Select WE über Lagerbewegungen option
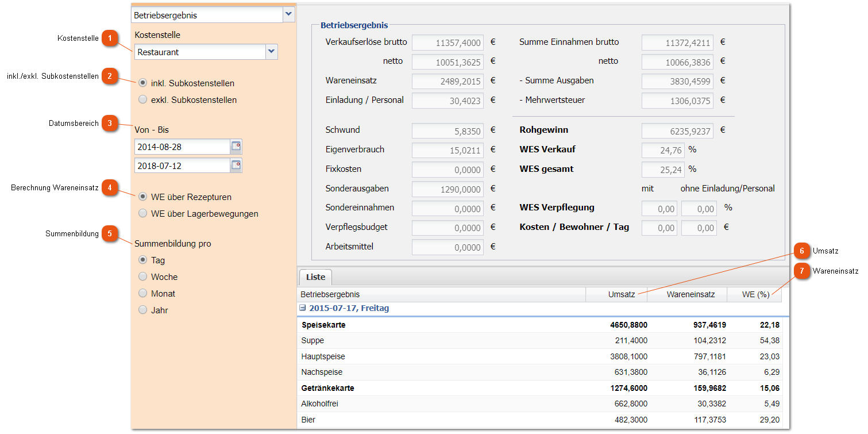This screenshot has width=868, height=434. pos(143,213)
